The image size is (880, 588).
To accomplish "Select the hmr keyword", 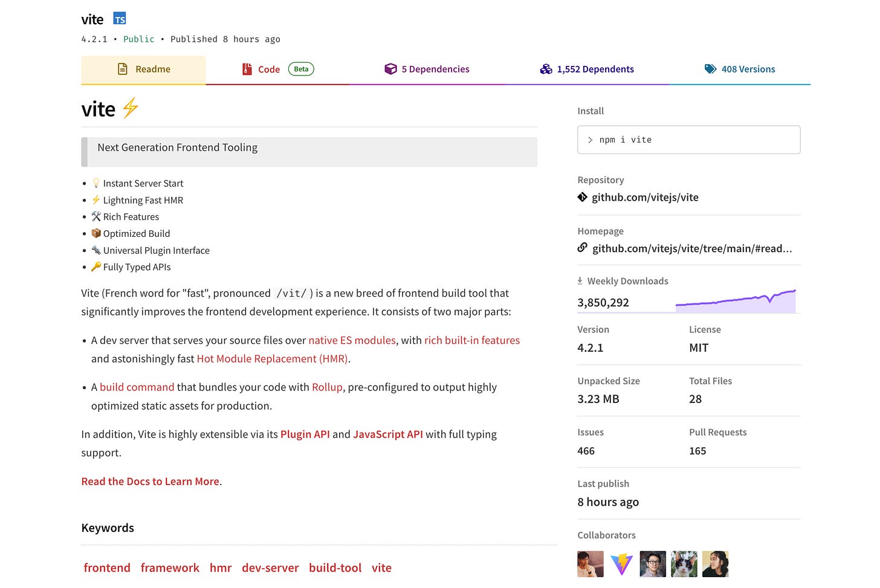I will [x=221, y=567].
